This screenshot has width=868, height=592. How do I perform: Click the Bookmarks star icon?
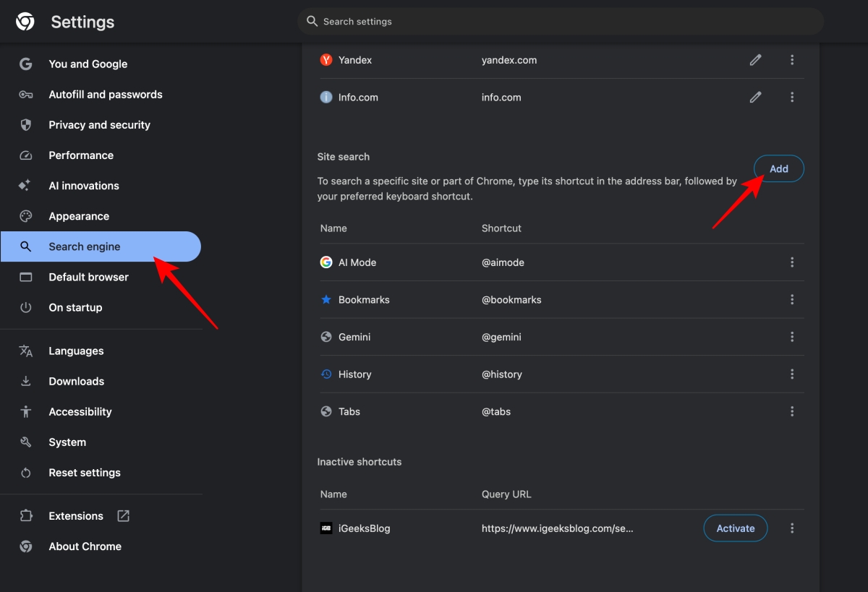(x=326, y=299)
